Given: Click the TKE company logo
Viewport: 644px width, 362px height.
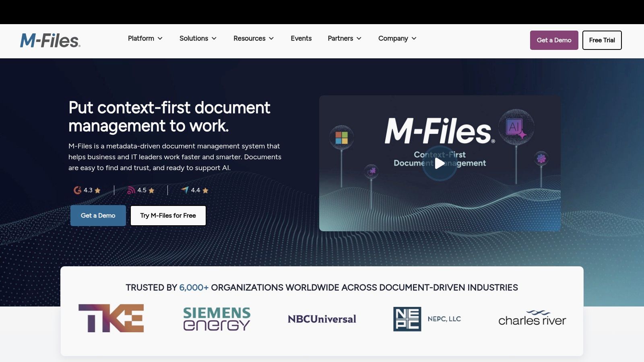Looking at the screenshot, I should point(111,318).
